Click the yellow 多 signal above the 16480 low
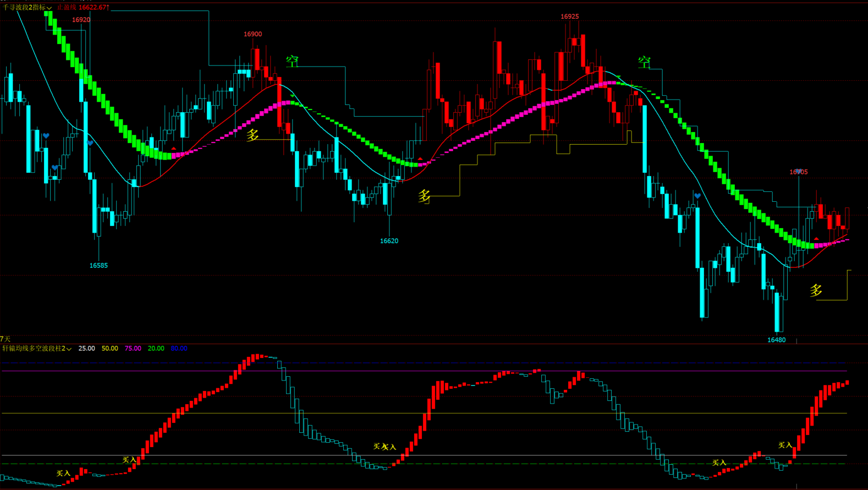868x490 pixels. (x=816, y=290)
